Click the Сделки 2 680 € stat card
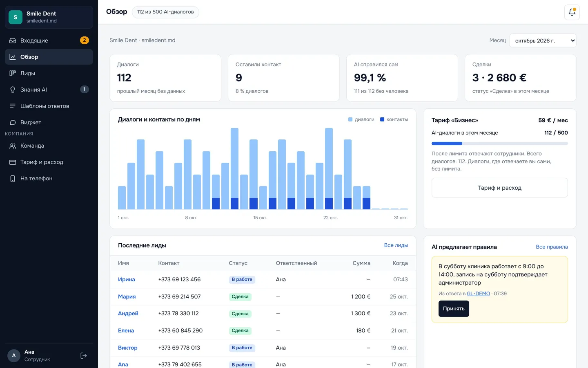 [x=521, y=78]
